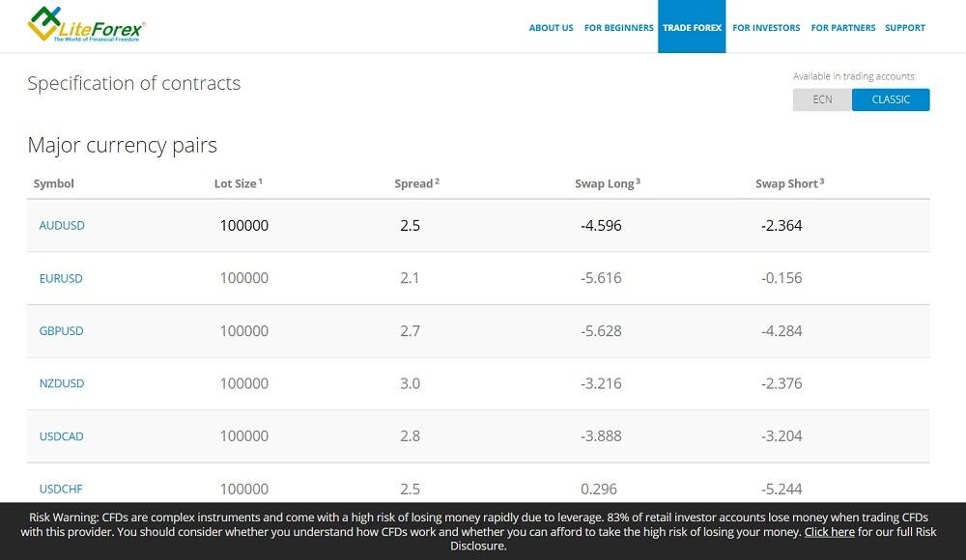
Task: Select AUDUSD spread value 2.5
Action: pos(410,226)
